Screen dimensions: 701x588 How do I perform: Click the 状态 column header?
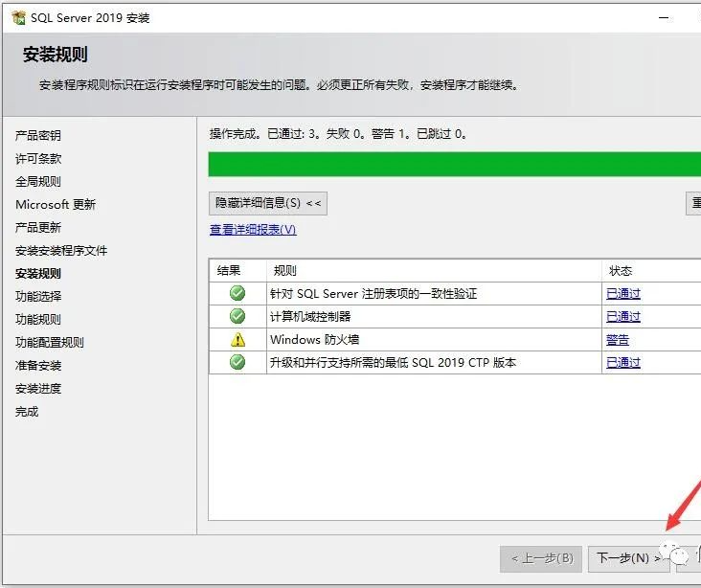point(651,270)
